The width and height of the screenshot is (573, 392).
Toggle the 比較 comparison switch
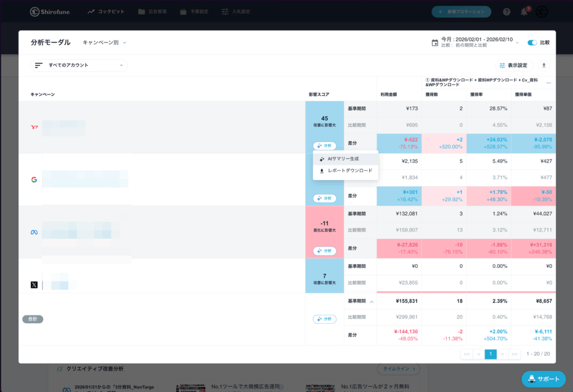coord(532,42)
